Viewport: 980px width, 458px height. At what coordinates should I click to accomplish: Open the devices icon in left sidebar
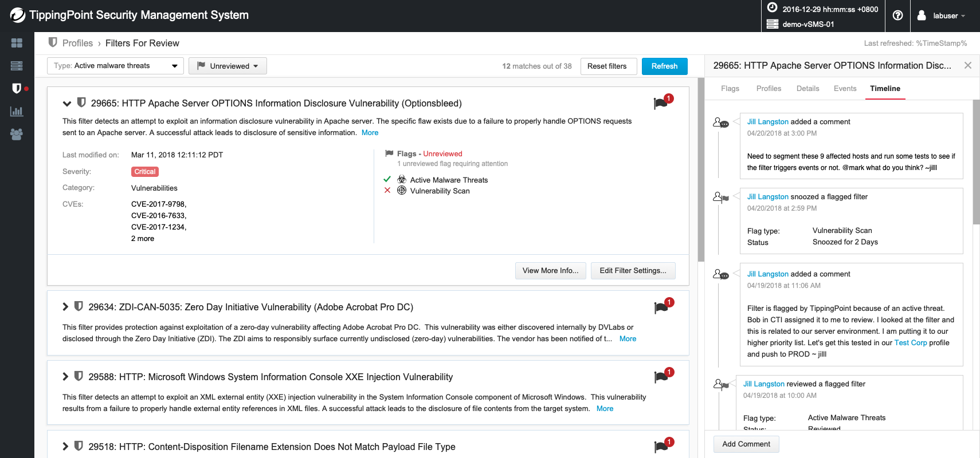[17, 66]
